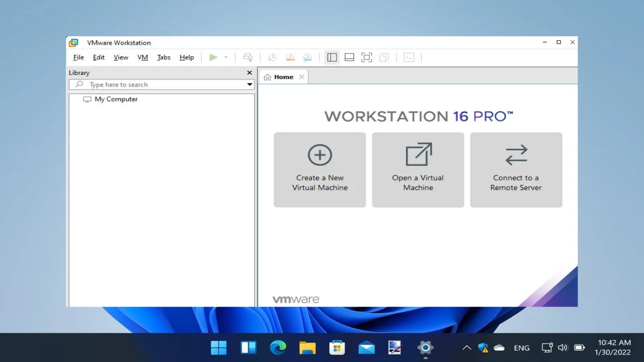Click Create a New Virtual Machine
644x362 pixels.
click(x=320, y=170)
